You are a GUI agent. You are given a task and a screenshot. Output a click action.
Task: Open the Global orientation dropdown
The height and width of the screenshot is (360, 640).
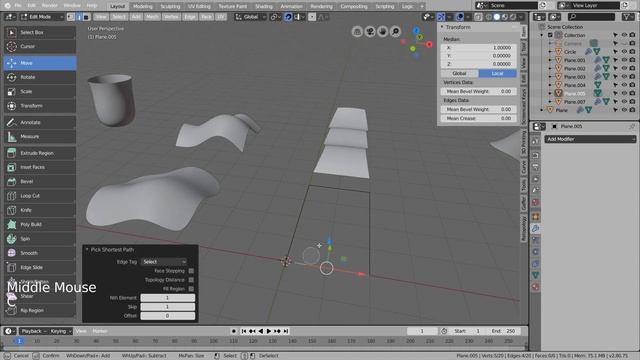point(250,17)
